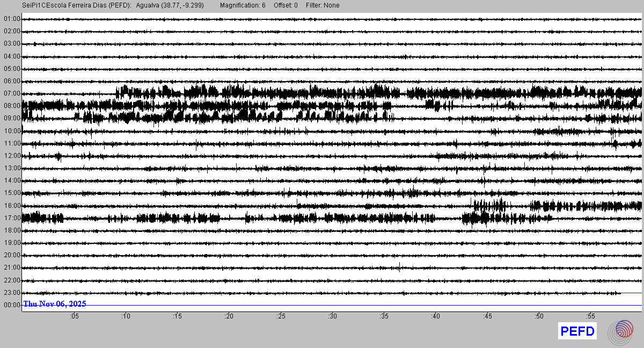Click the Magnification: 6 header text
This screenshot has width=644, height=348.
pos(243,5)
